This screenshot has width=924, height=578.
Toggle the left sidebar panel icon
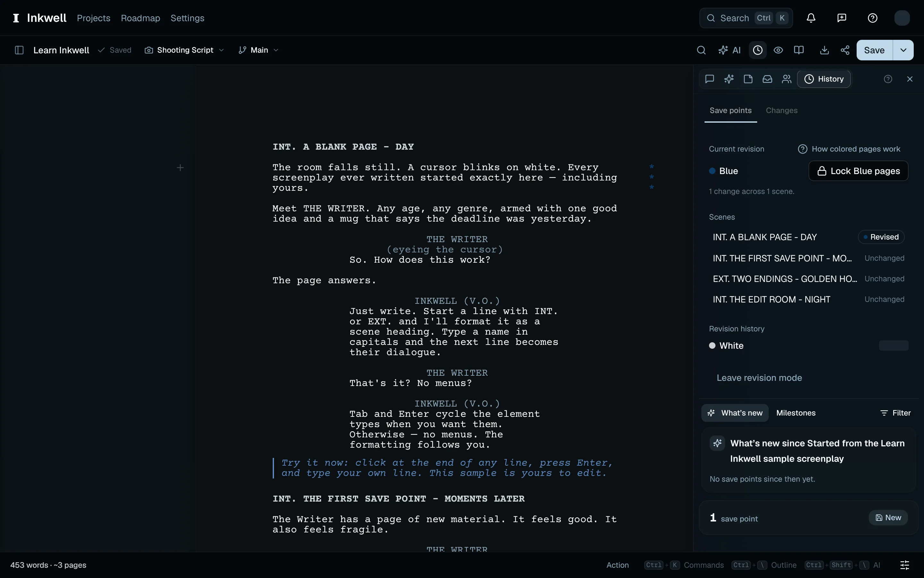point(19,50)
